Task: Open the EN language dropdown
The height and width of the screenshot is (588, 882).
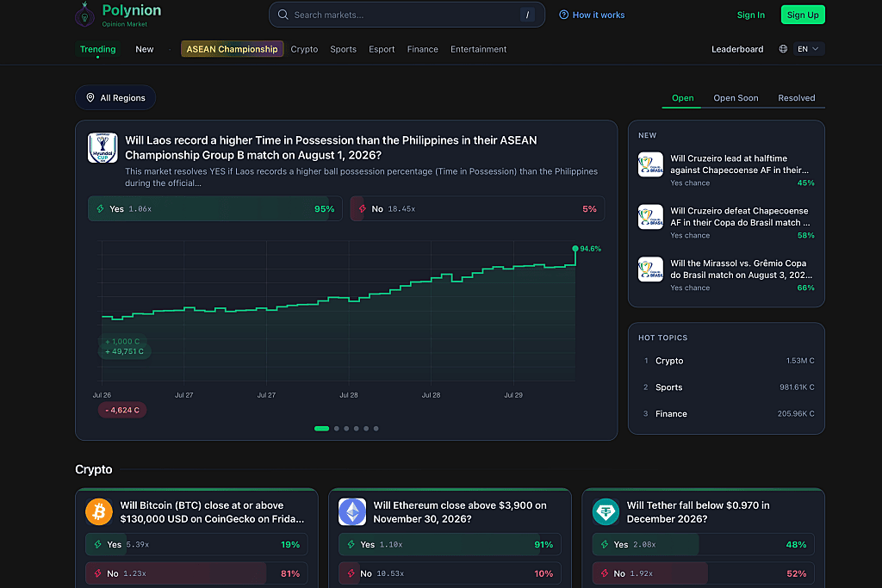Action: point(808,49)
